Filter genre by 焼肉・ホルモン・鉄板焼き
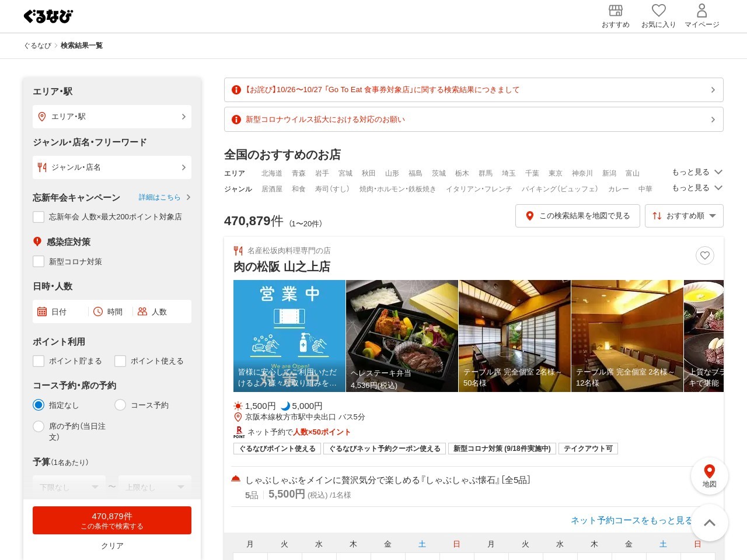This screenshot has height=560, width=747. (398, 189)
